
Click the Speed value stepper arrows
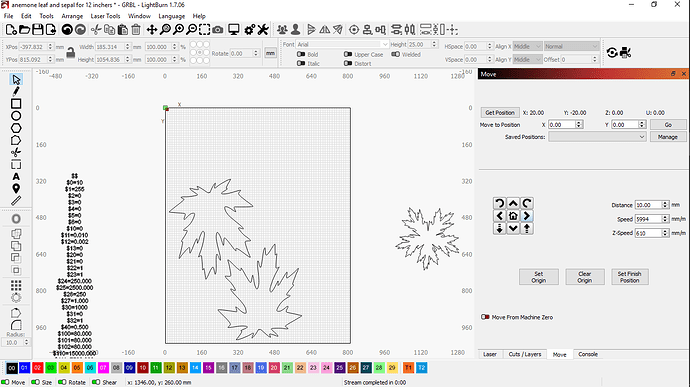click(665, 219)
